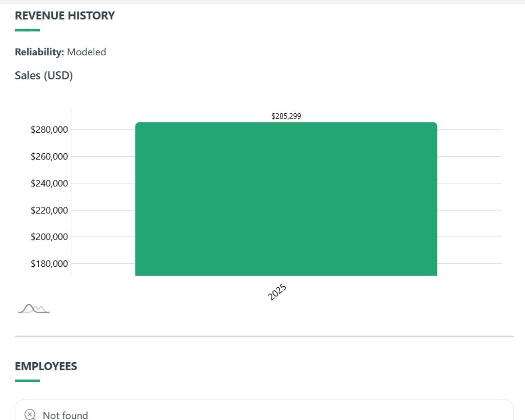Click the chart type icon below the graph

[x=34, y=308]
